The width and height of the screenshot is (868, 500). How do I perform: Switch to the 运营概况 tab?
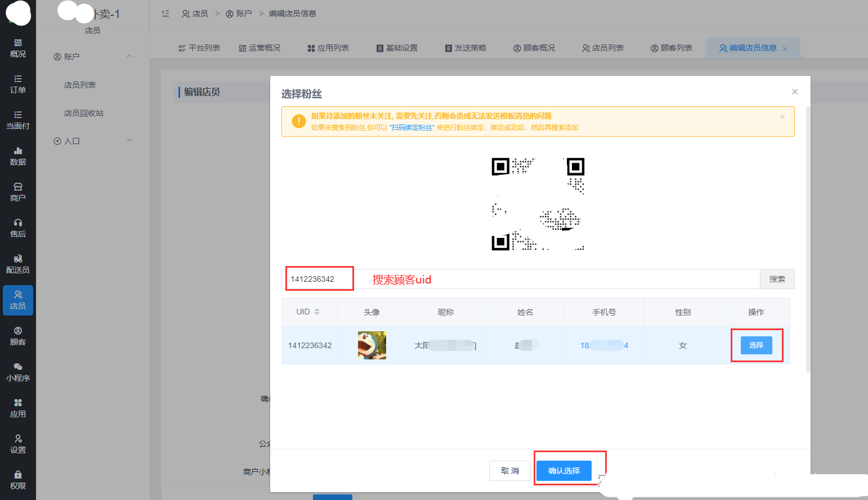pyautogui.click(x=259, y=48)
